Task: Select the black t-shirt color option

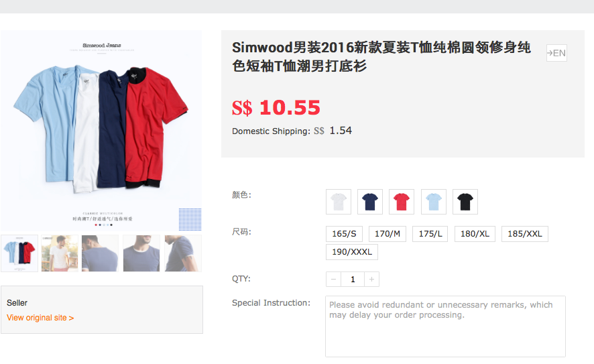Action: coord(465,202)
